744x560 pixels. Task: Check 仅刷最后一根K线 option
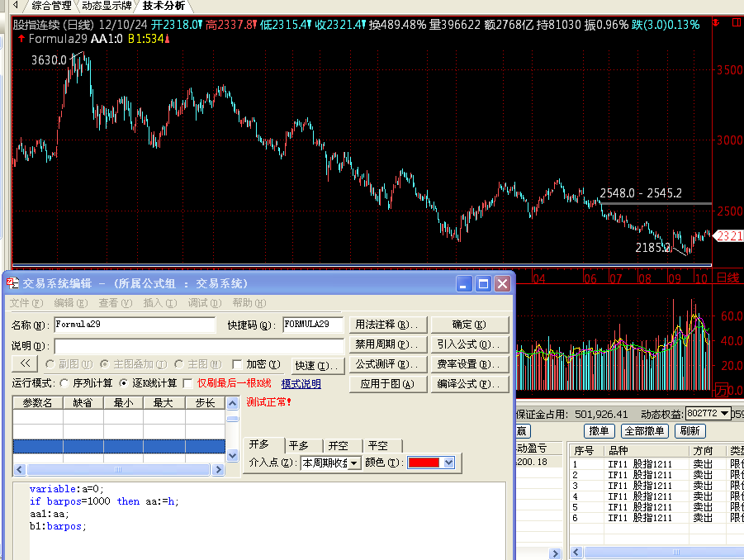pos(187,383)
